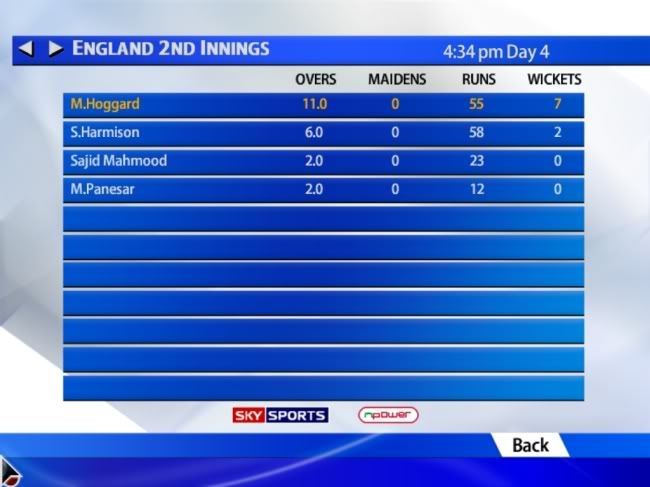Image resolution: width=650 pixels, height=487 pixels.
Task: Click the npower sponsor logo
Action: tap(388, 415)
